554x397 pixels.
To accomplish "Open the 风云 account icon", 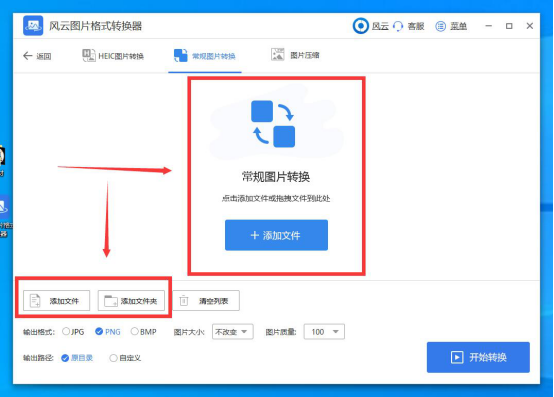I will coord(361,26).
